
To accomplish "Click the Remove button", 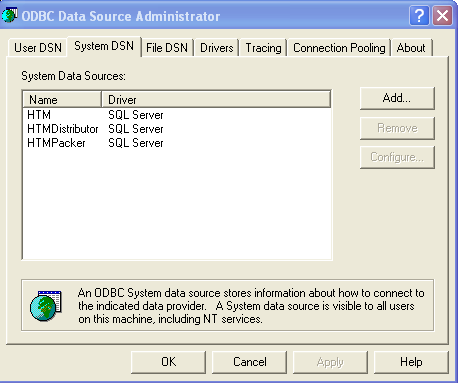I will coord(397,128).
